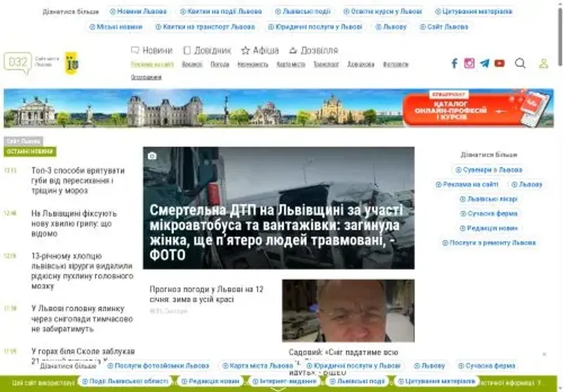Open the Афіша menu
Viewport: 563px width, 392px height.
(x=260, y=50)
